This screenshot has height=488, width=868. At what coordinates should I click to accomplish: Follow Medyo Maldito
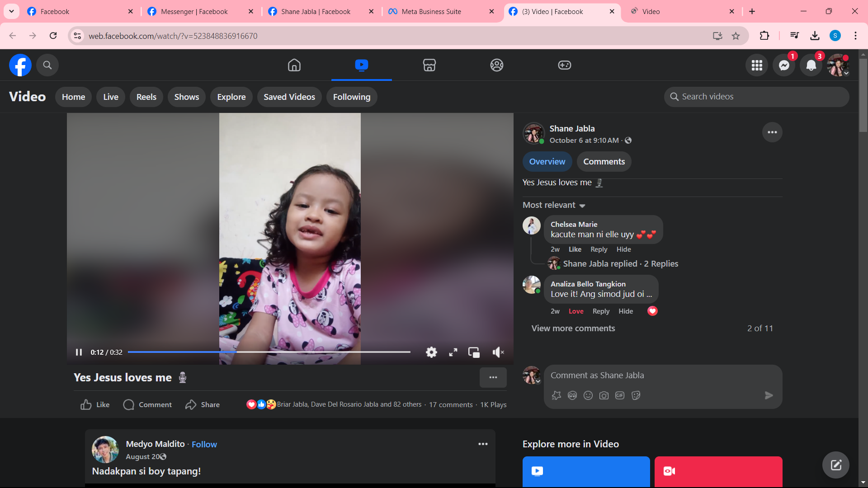(x=204, y=444)
